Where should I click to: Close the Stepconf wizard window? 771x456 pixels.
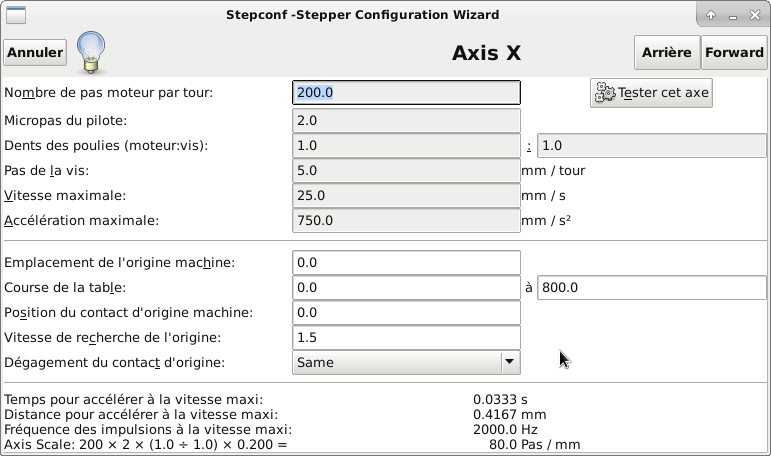[x=755, y=15]
